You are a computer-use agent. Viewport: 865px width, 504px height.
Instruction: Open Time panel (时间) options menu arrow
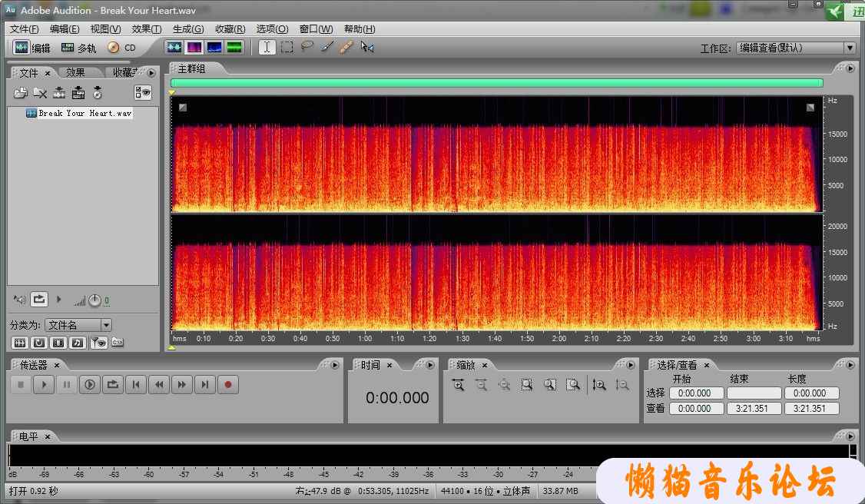coord(430,365)
